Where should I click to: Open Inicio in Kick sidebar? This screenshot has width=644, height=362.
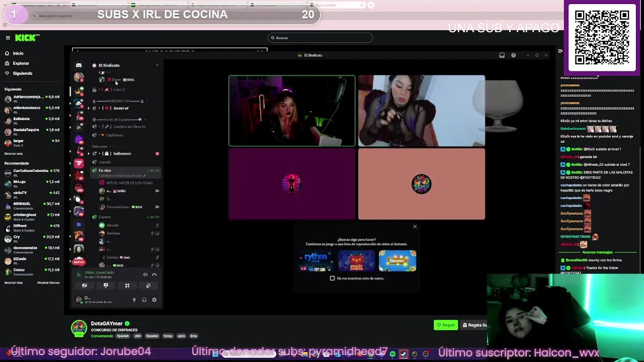click(18, 53)
